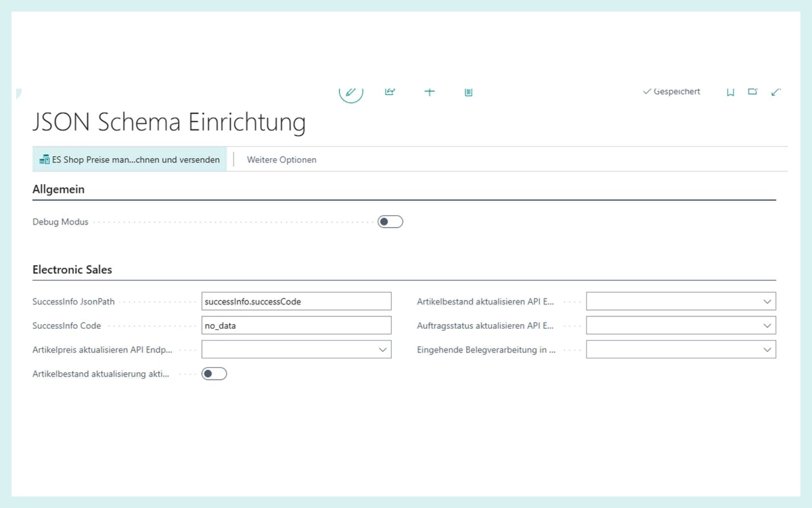Click the edit pencil icon
Screen dimensions: 812x508
pyautogui.click(x=351, y=92)
